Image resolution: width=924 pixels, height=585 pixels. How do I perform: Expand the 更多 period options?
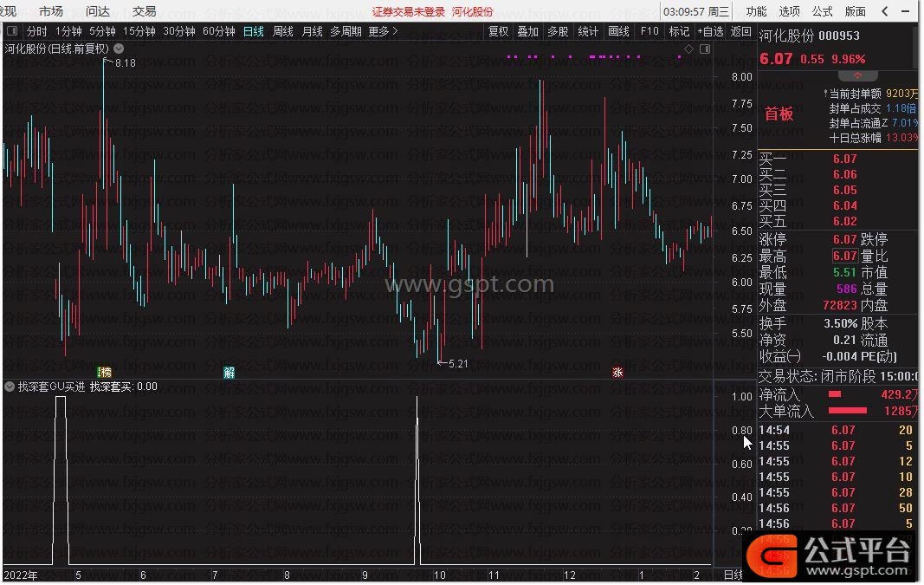pos(383,31)
